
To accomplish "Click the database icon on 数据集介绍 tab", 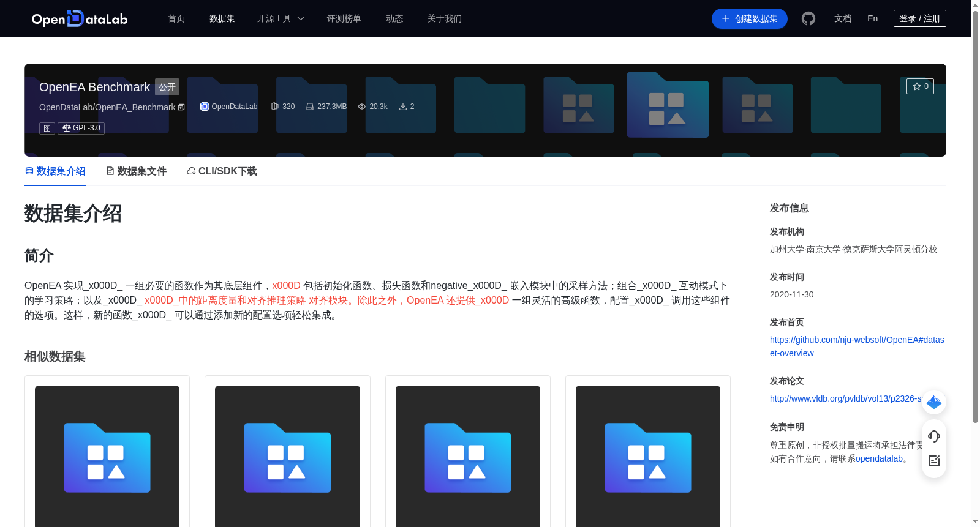I will click(29, 171).
